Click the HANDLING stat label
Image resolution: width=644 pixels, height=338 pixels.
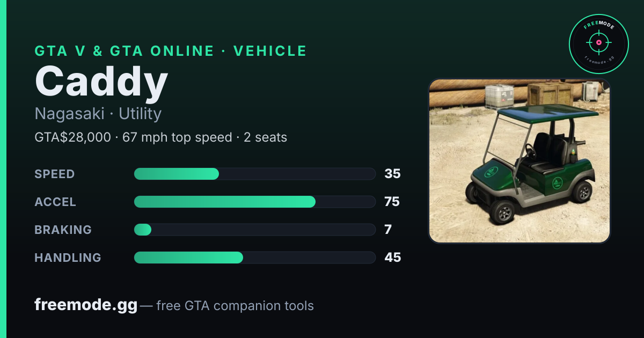[68, 258]
